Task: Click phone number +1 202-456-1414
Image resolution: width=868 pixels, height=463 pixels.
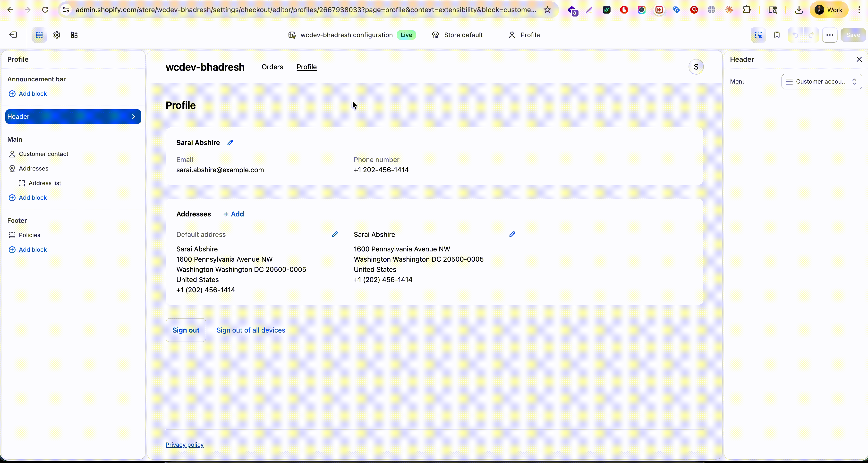Action: coord(381,170)
